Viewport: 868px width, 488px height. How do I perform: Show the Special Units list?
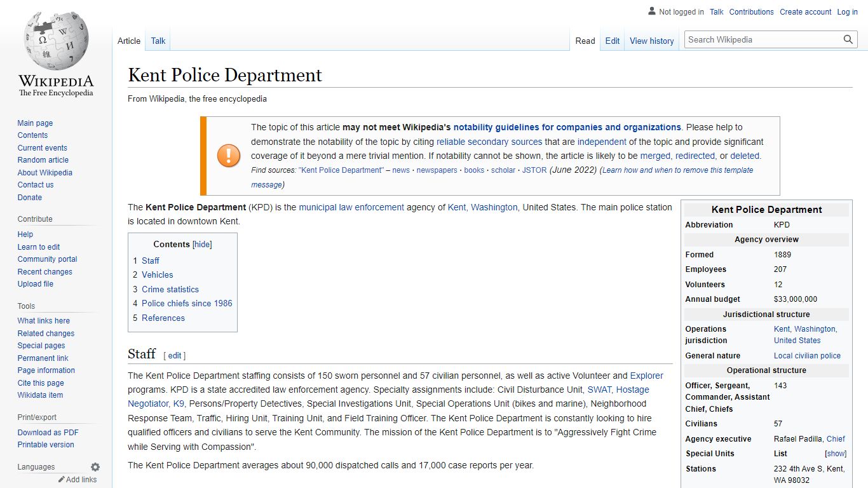point(836,454)
